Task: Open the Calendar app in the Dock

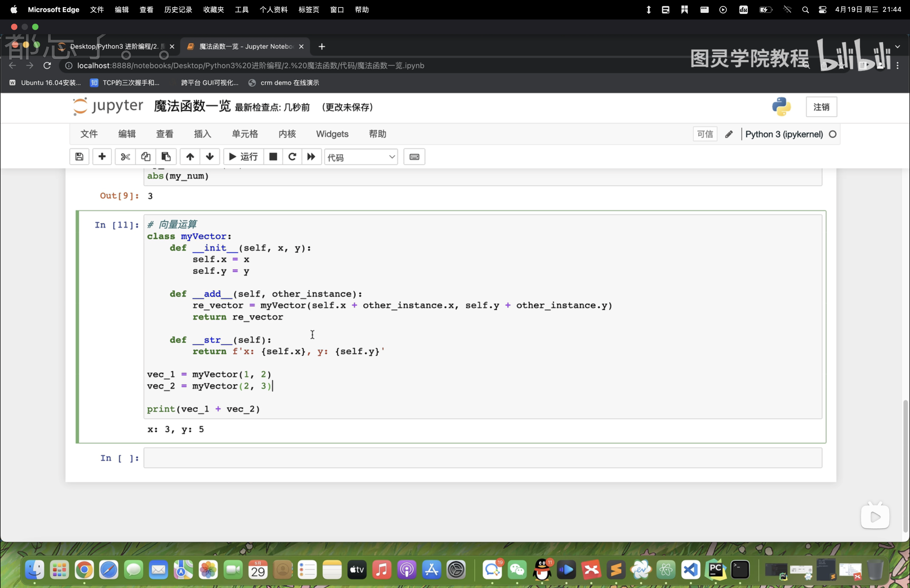Action: coord(258,570)
